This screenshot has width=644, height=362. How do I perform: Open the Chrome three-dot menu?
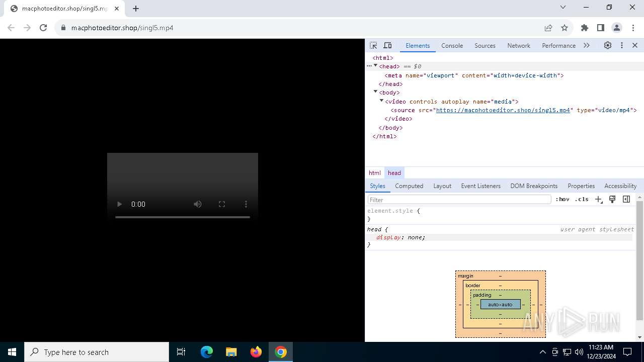(633, 28)
